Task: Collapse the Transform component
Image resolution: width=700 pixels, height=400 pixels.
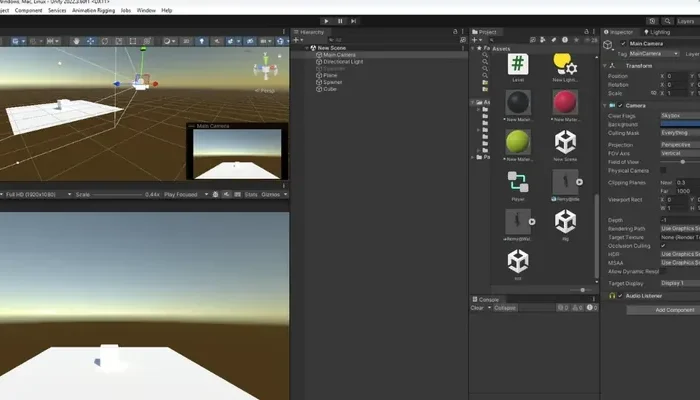Action: (605, 66)
